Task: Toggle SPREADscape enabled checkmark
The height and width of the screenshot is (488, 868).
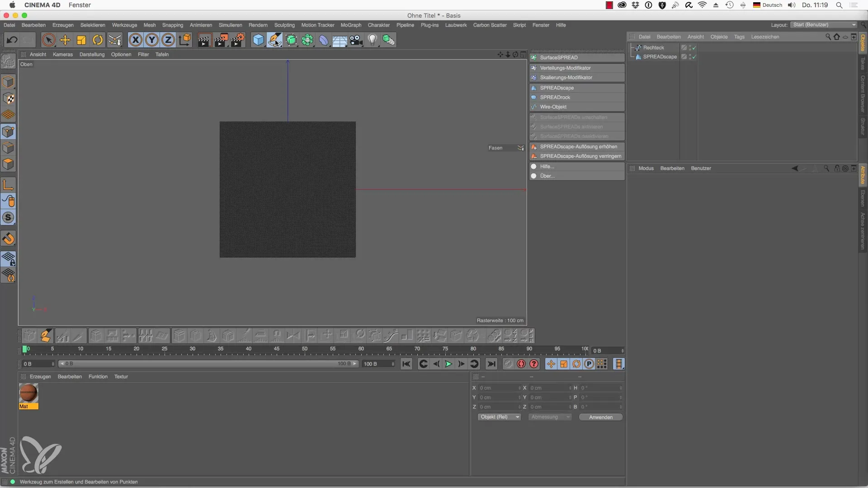Action: (694, 56)
